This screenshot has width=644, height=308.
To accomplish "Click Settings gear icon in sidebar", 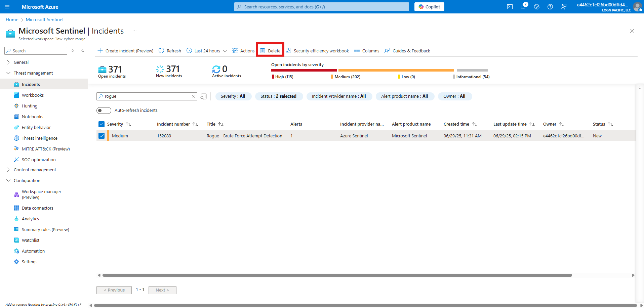I will tap(16, 262).
